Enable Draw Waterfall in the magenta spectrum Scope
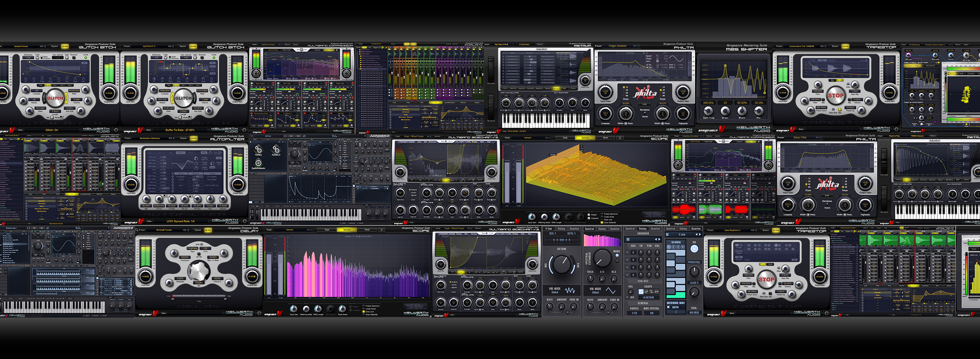This screenshot has height=359, width=980. pos(364,314)
